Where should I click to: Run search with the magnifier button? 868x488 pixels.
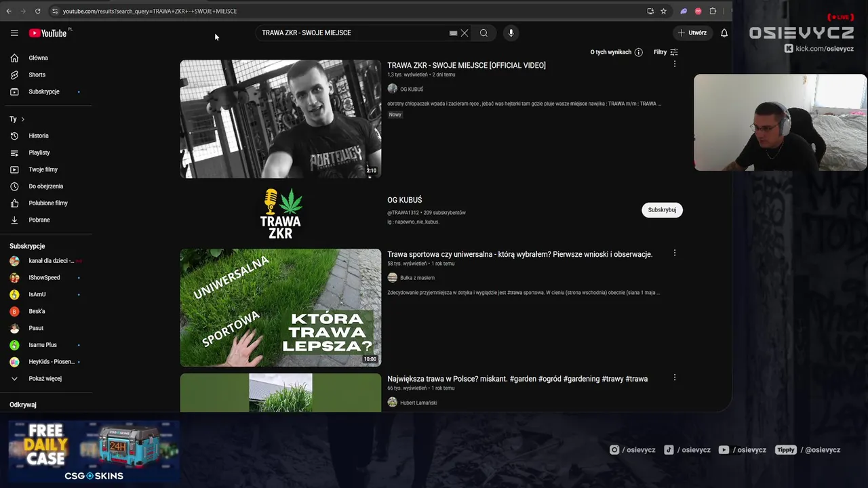coord(484,33)
